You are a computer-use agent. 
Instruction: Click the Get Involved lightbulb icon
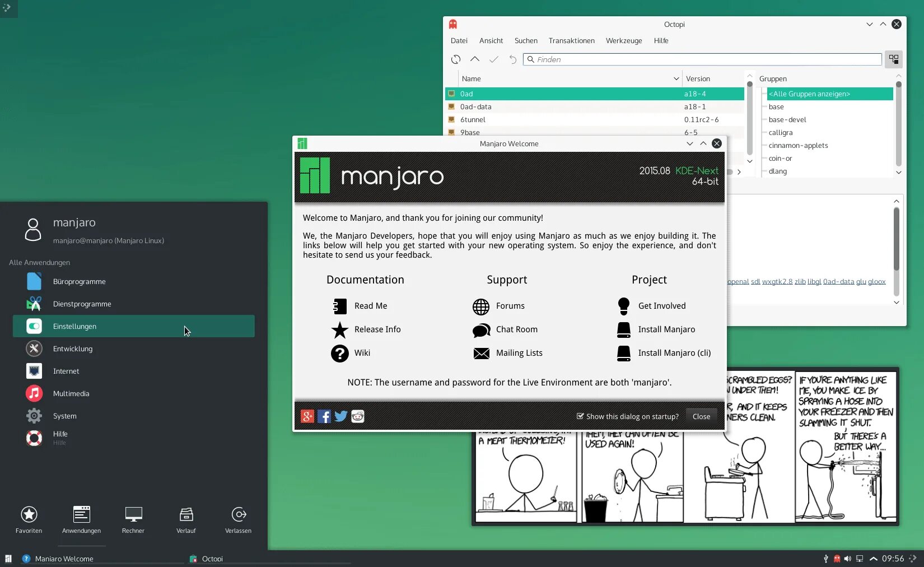coord(624,306)
